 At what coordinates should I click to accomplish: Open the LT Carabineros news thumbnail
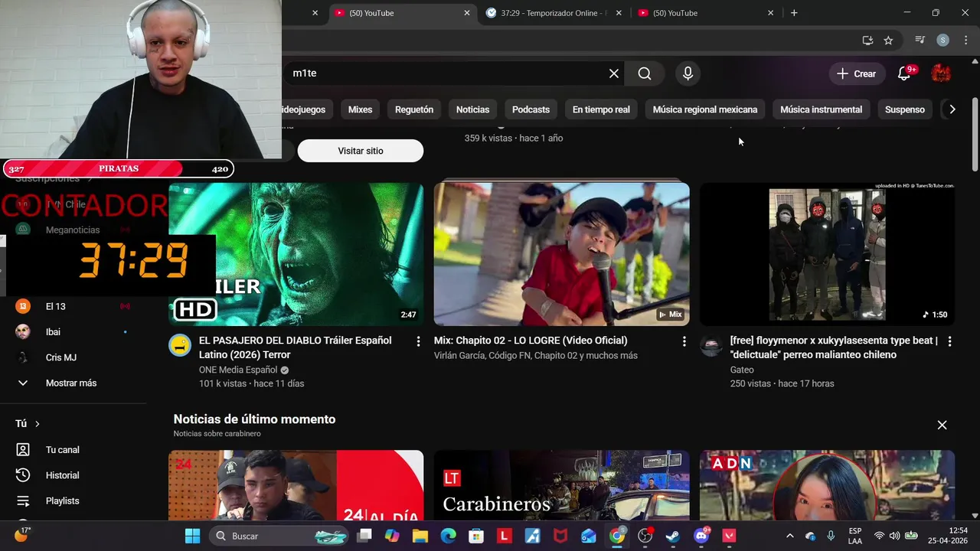pos(561,485)
